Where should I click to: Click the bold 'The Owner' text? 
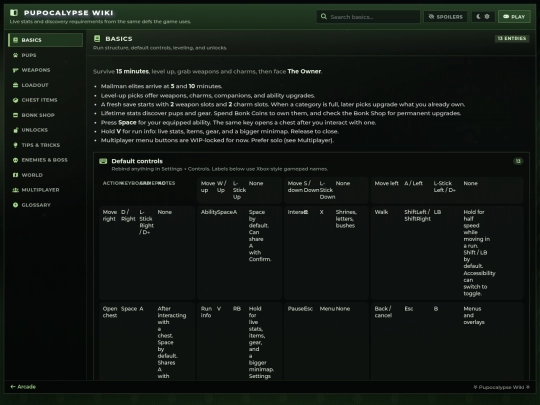304,71
